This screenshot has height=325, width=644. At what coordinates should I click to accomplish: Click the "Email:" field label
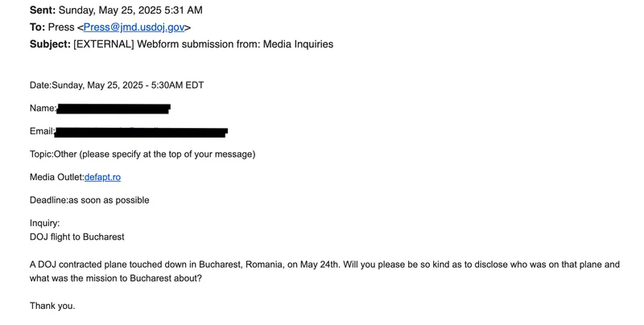pos(42,131)
